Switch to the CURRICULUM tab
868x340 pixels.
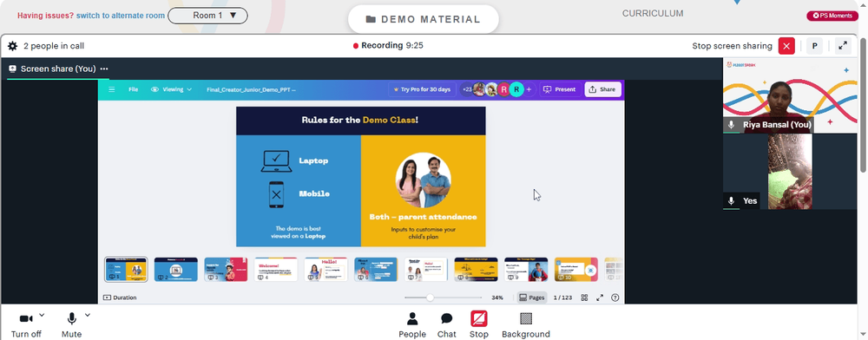(x=653, y=13)
